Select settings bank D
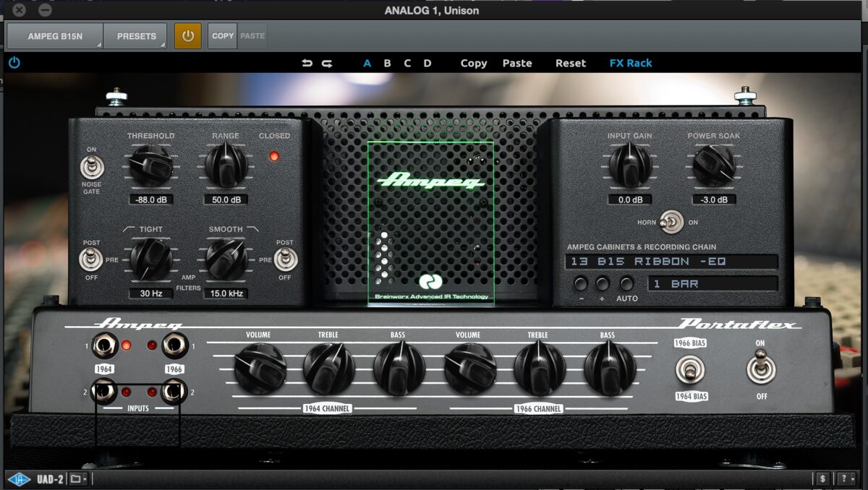 pos(427,64)
